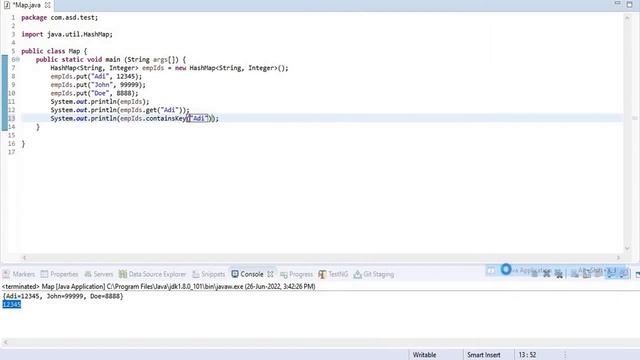640x360 pixels.
Task: Click the closing brace on line 16
Action: tap(23, 144)
